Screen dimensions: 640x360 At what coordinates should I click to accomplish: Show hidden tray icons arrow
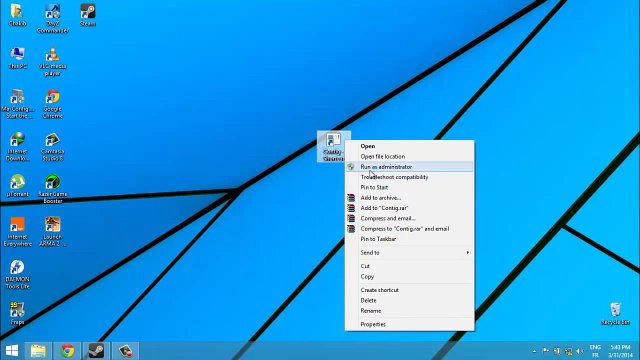pyautogui.click(x=534, y=351)
